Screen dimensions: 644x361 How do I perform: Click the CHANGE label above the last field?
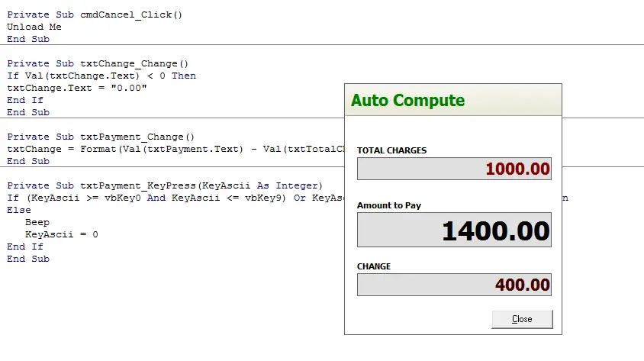coord(374,266)
